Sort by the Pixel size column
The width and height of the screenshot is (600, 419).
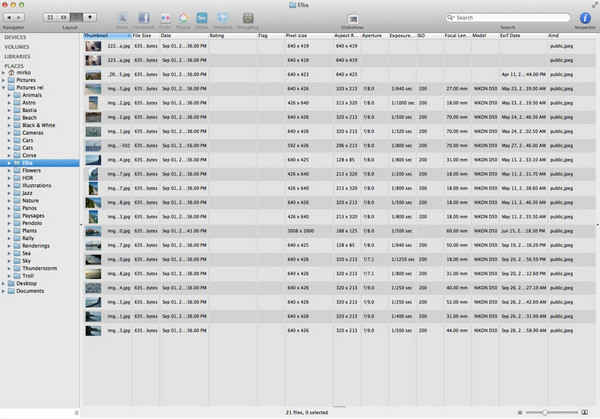[297, 36]
